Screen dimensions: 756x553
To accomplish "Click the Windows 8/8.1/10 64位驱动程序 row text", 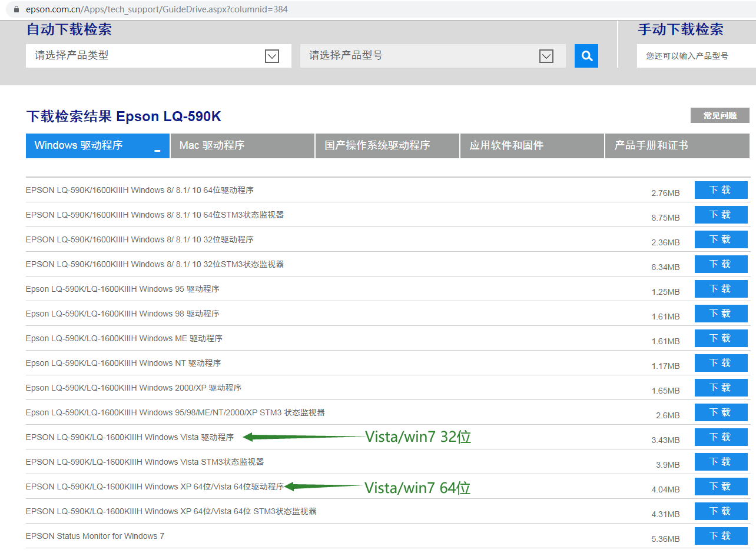I will [140, 190].
